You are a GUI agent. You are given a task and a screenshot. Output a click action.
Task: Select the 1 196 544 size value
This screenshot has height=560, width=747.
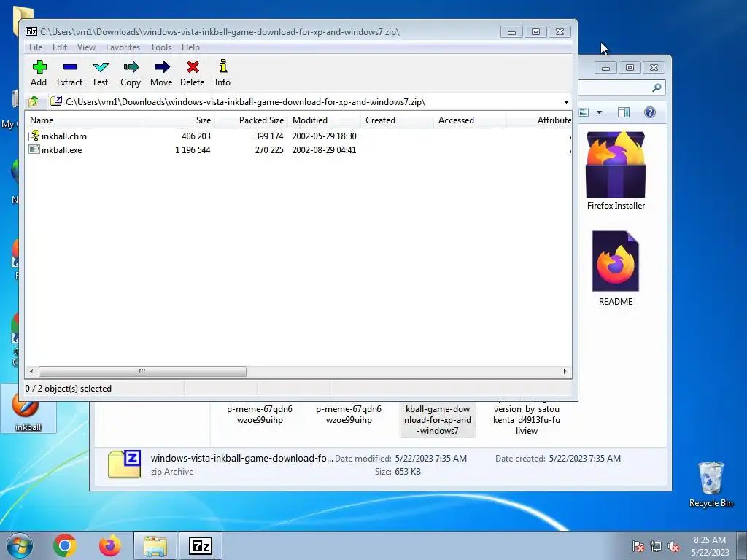(x=193, y=150)
